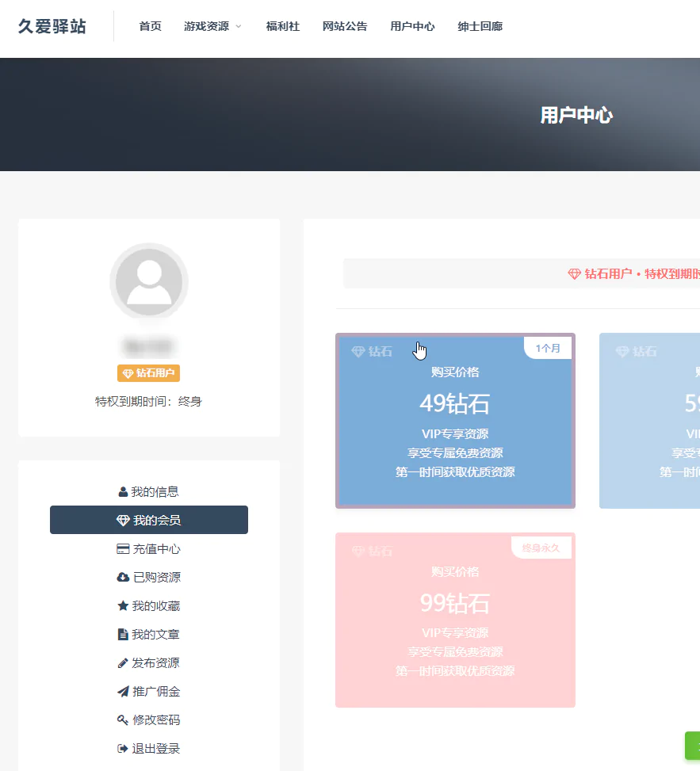This screenshot has height=771, width=700.
Task: Click the diamond icon on the 49钻石 card
Action: 358,352
